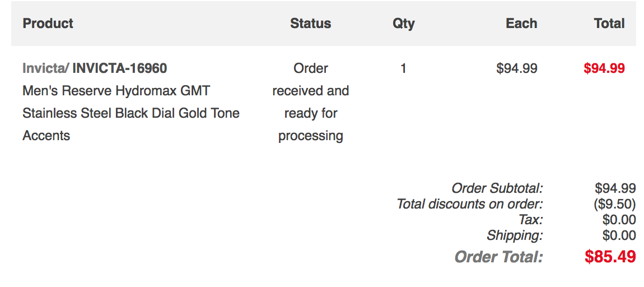Click the order received status text
This screenshot has height=287, width=644.
(x=311, y=102)
